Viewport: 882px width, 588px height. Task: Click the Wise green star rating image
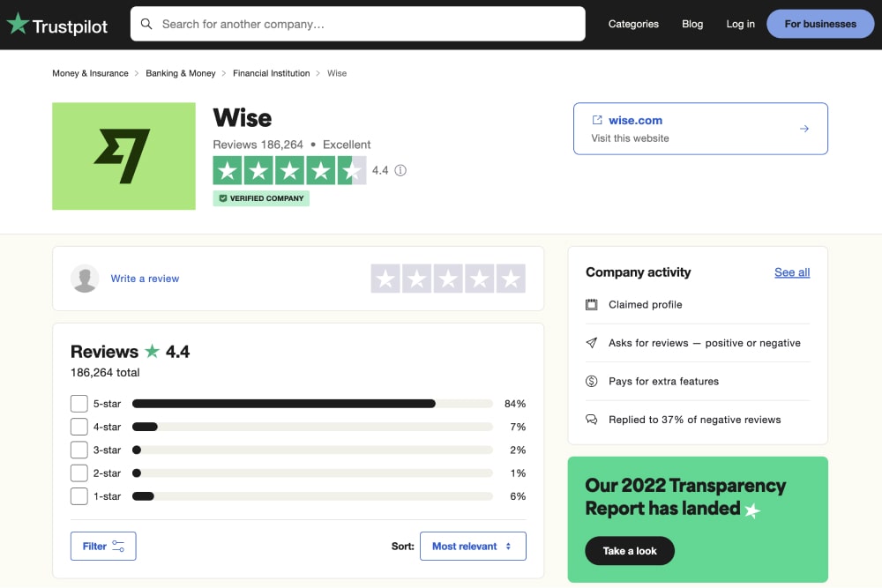[289, 170]
